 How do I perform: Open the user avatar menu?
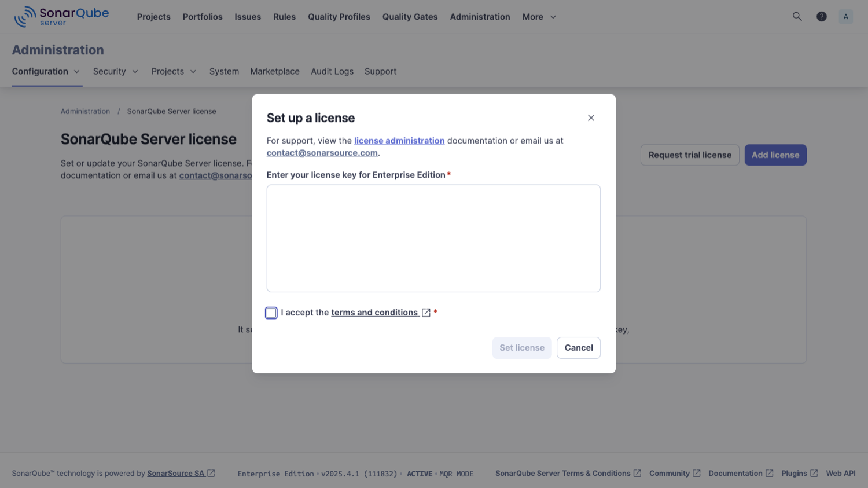click(846, 16)
